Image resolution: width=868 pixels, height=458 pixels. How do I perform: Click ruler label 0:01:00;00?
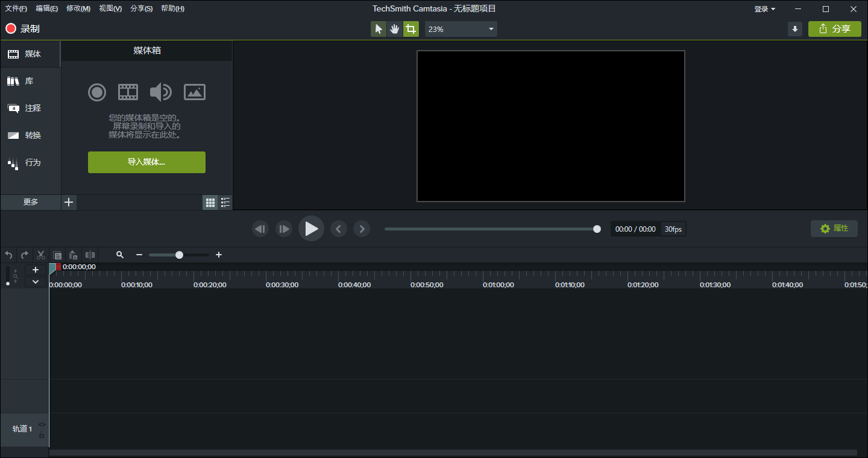click(x=498, y=285)
